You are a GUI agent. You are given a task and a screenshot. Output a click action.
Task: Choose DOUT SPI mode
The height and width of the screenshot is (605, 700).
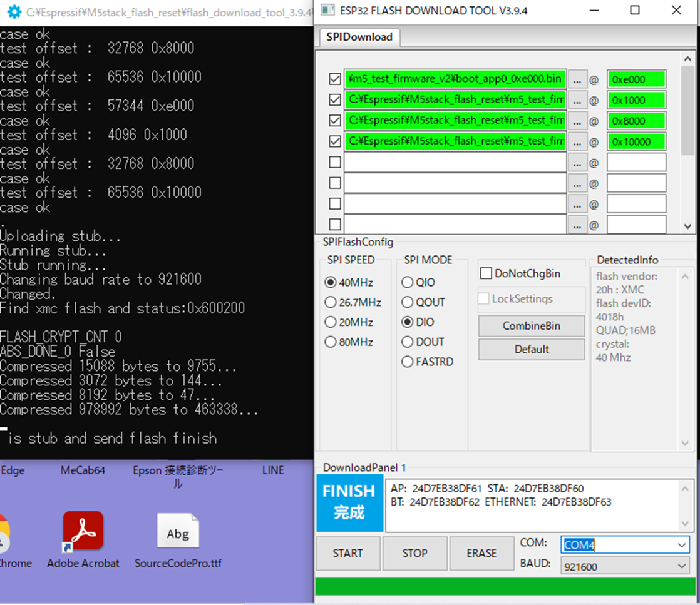pos(407,342)
